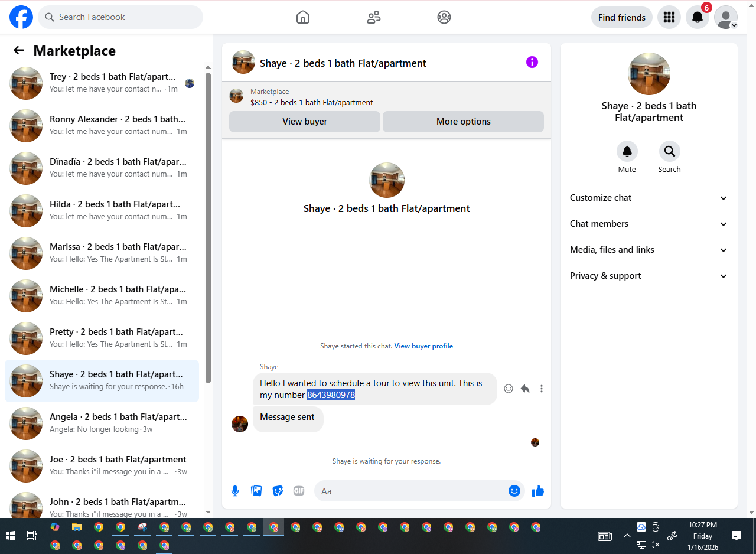Open the Michelle conversation
The image size is (756, 554).
coord(102,296)
